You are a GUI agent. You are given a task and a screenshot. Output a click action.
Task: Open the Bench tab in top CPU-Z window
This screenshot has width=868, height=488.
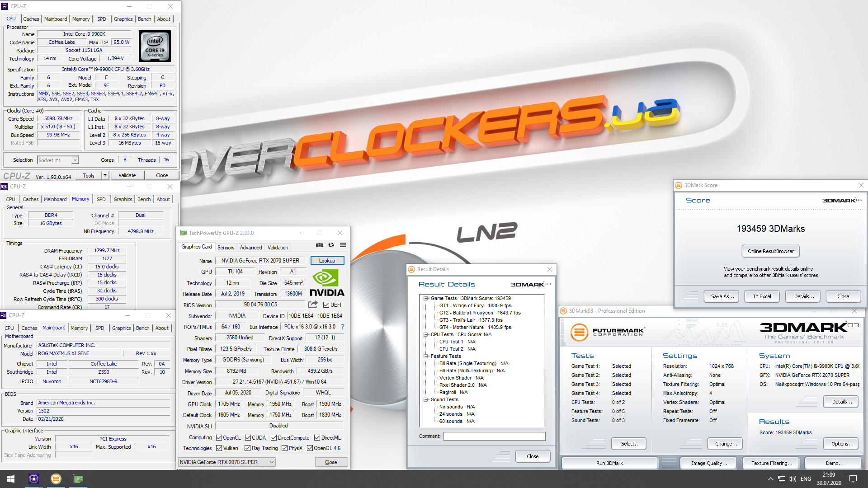(x=145, y=19)
